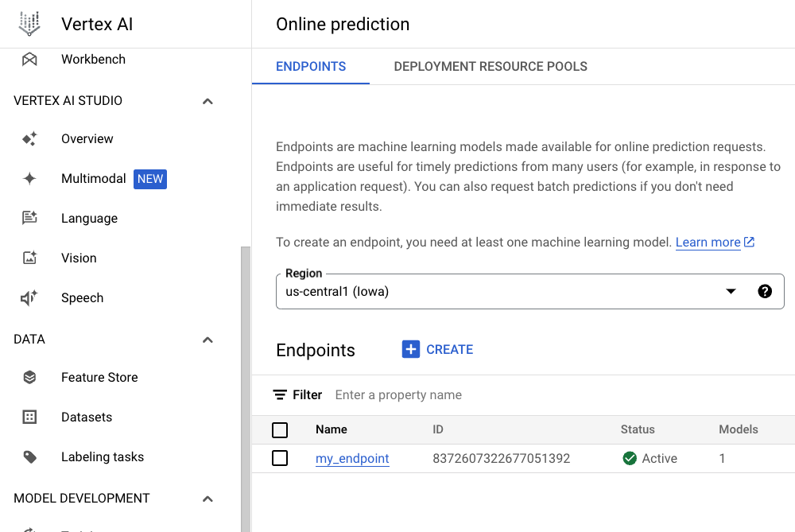Click the Models count 1 cell
This screenshot has height=532, width=795.
722,459
